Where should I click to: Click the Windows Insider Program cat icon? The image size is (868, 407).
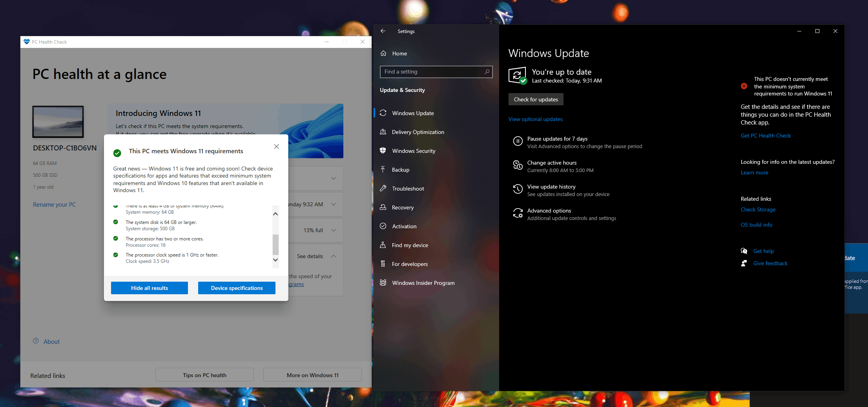point(383,283)
